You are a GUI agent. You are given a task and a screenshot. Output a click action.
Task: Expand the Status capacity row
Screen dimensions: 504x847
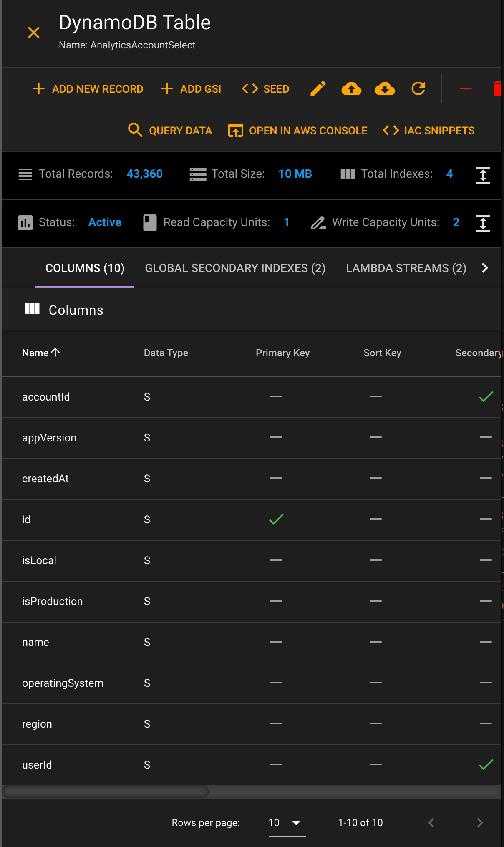click(483, 223)
